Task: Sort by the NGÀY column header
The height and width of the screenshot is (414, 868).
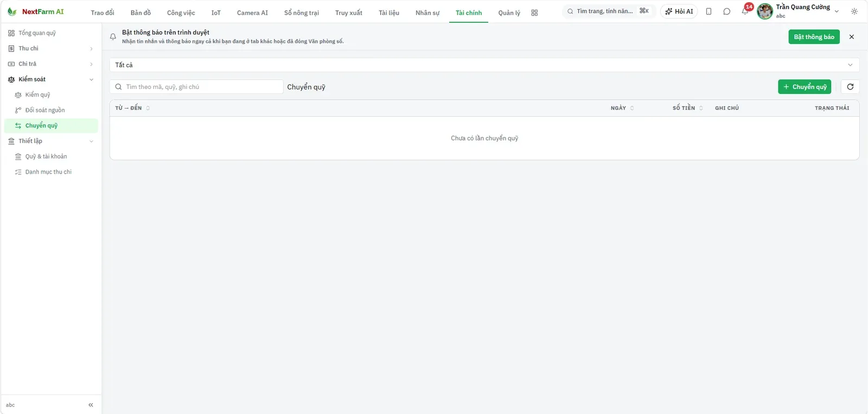Action: [x=622, y=108]
